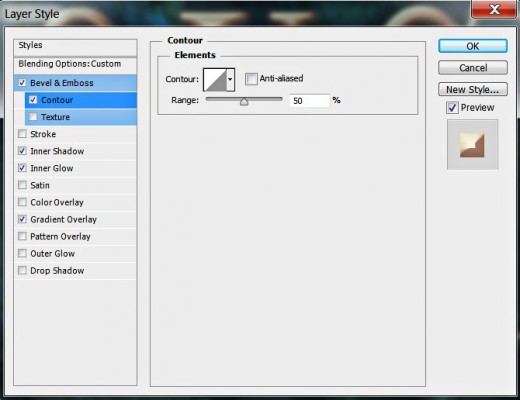Click the Range slider handle
Screen dimensions: 520x400
point(244,101)
